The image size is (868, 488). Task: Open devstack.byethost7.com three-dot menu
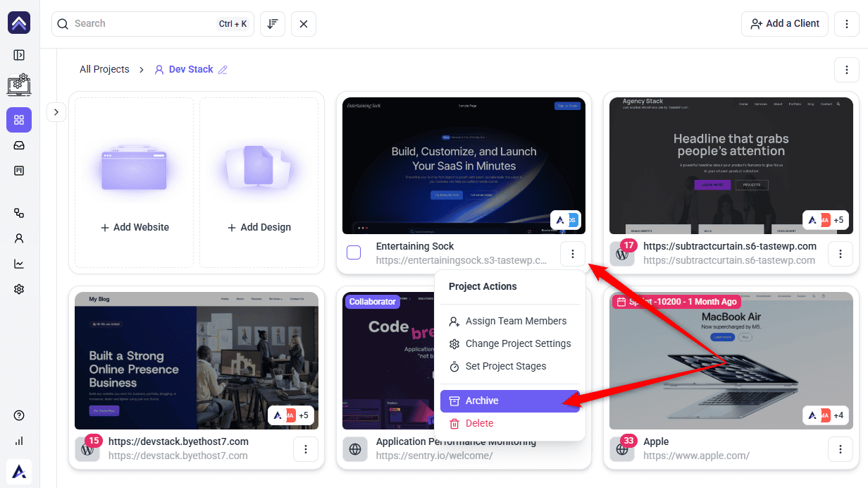[306, 449]
